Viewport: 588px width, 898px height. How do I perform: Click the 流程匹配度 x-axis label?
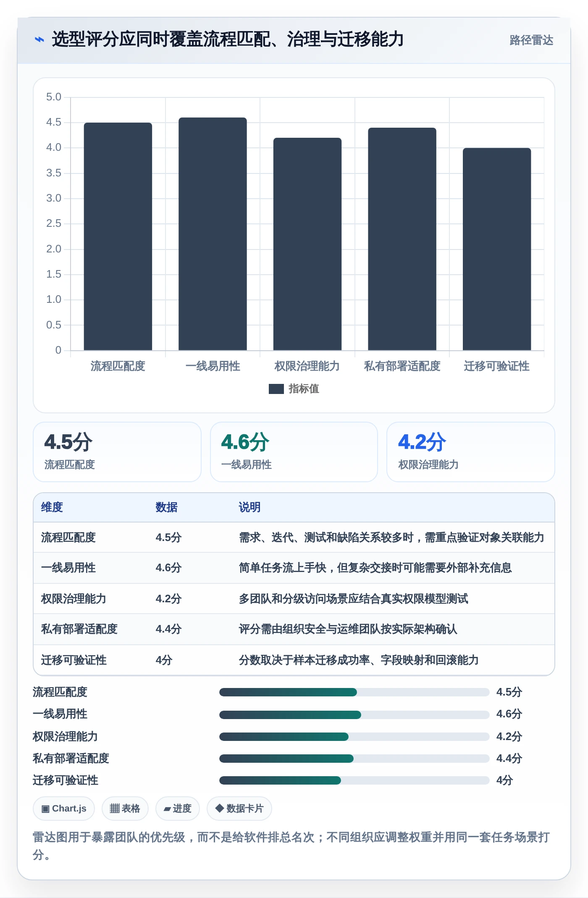tap(118, 366)
